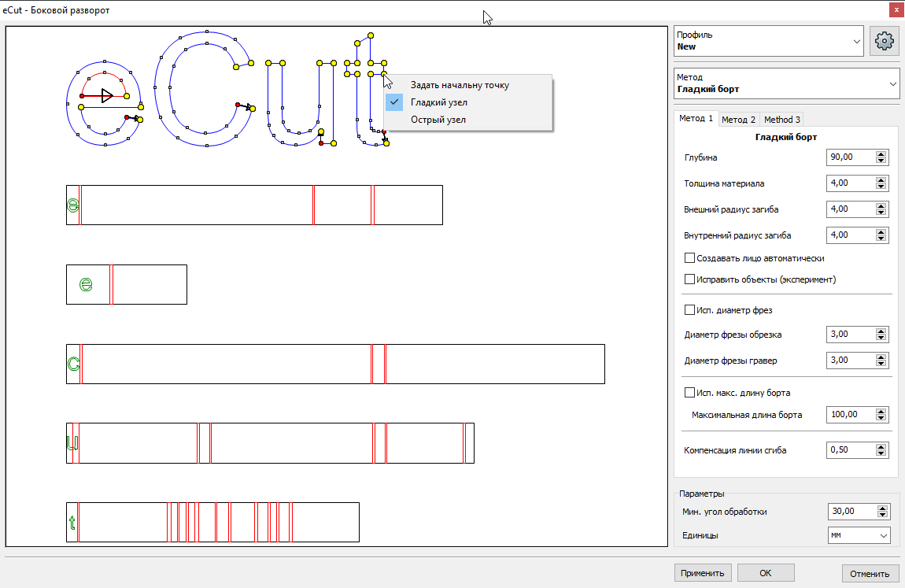This screenshot has height=588, width=905.
Task: Click the green 'e' label in first strip
Action: (x=72, y=205)
